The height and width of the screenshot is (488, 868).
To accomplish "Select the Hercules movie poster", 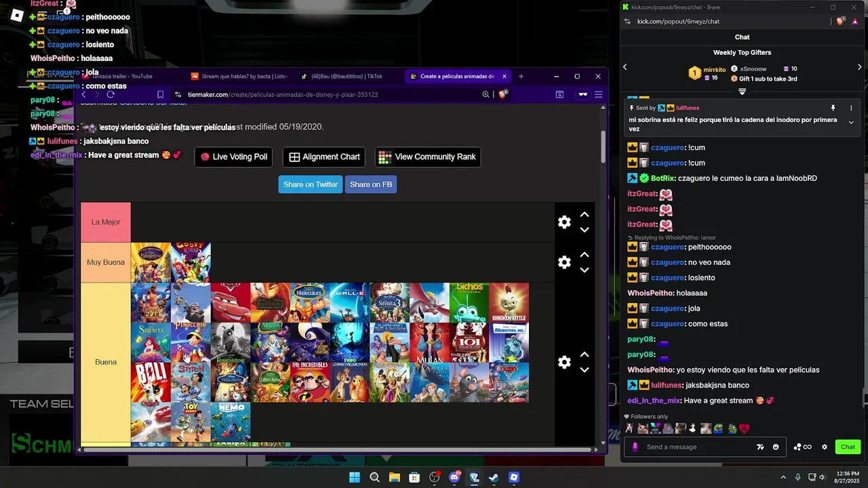I will (310, 302).
